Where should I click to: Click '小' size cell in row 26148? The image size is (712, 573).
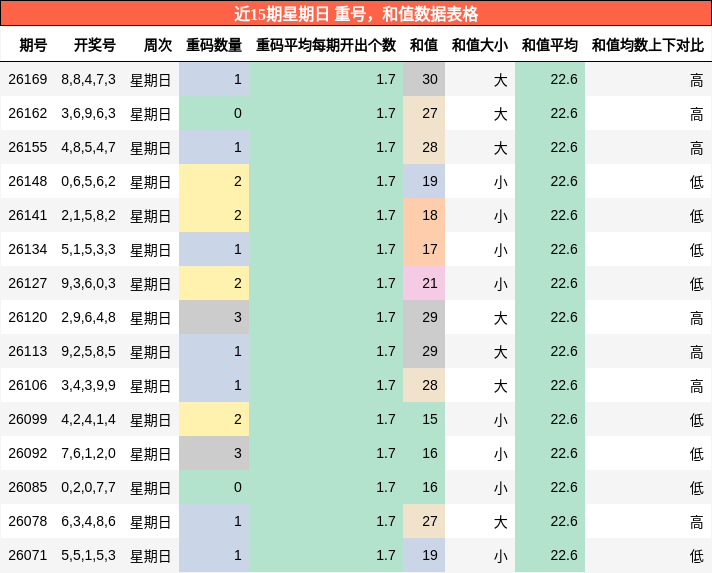[x=480, y=182]
